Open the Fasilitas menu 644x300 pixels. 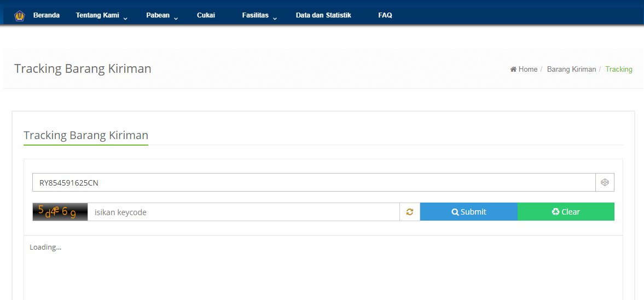[255, 15]
